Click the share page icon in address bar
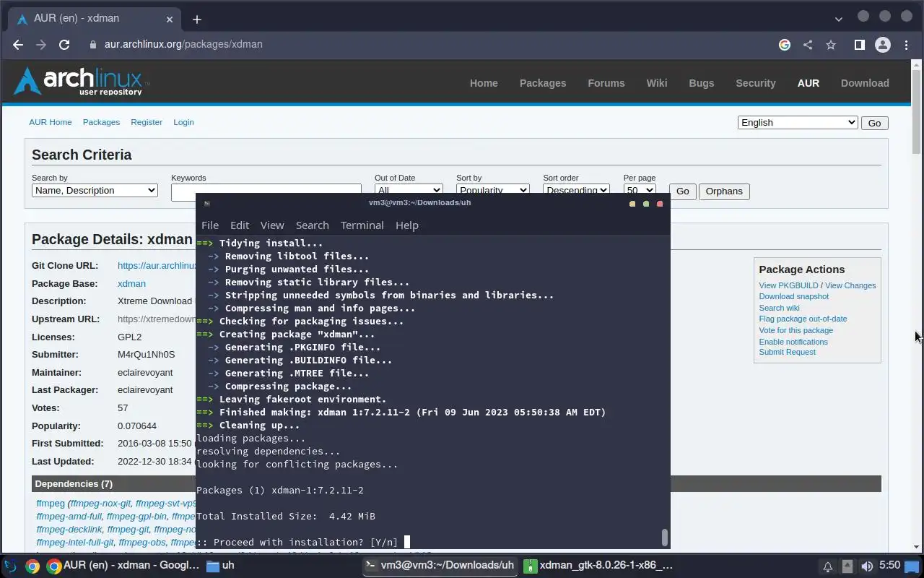This screenshot has width=924, height=578. [808, 45]
